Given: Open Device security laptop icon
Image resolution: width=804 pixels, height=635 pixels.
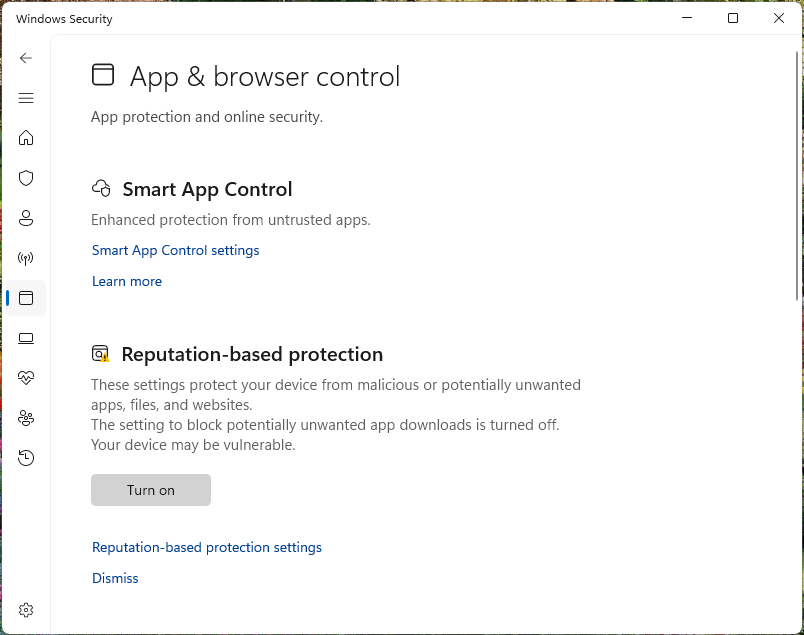Looking at the screenshot, I should point(26,338).
